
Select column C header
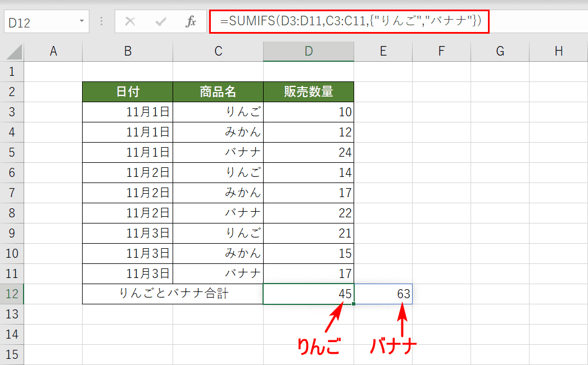click(218, 51)
